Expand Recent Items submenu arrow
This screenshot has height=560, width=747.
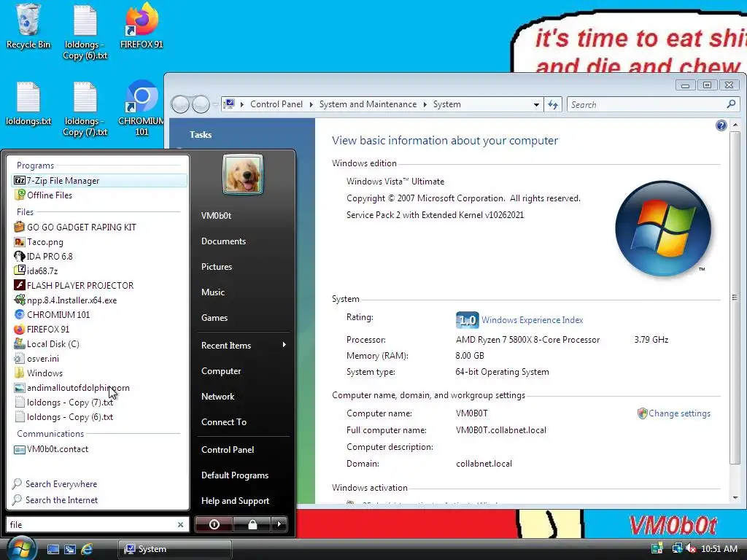[x=284, y=344]
